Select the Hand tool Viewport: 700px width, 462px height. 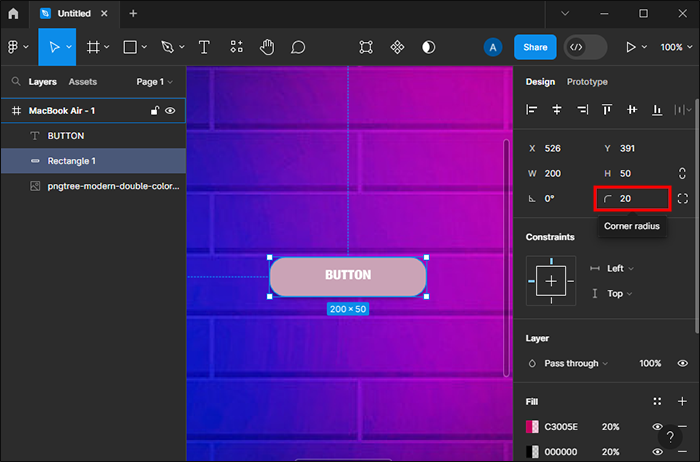pos(266,47)
